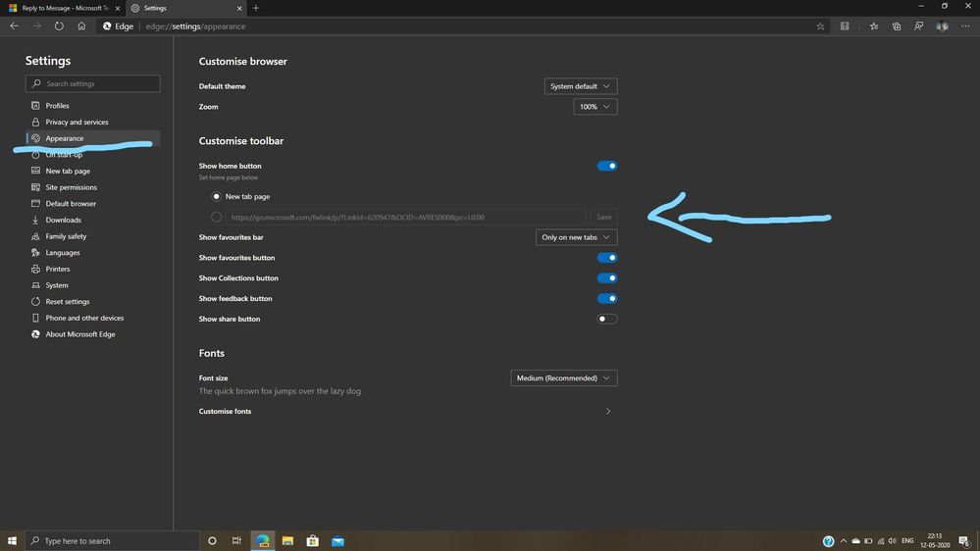Open the Settings and more ellipsis menu
Image resolution: width=980 pixels, height=551 pixels.
[965, 26]
